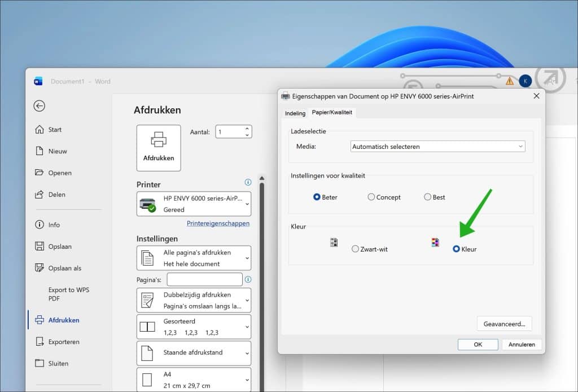Expand the Dubbelzijdig afdrukken dropdown

(194, 300)
